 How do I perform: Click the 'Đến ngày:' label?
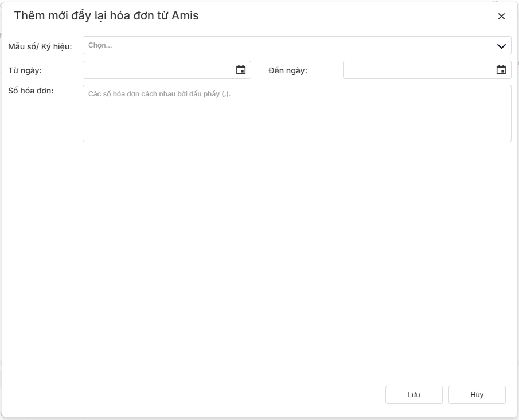pyautogui.click(x=288, y=70)
